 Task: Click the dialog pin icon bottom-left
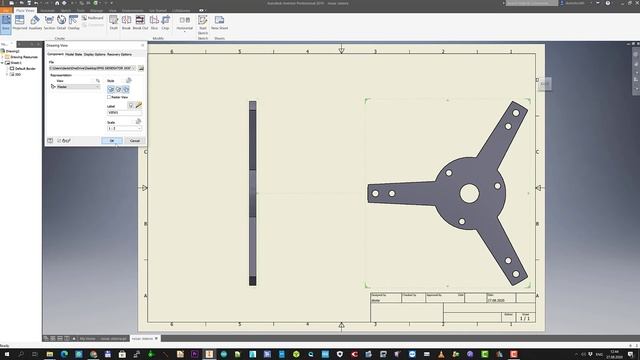50,141
